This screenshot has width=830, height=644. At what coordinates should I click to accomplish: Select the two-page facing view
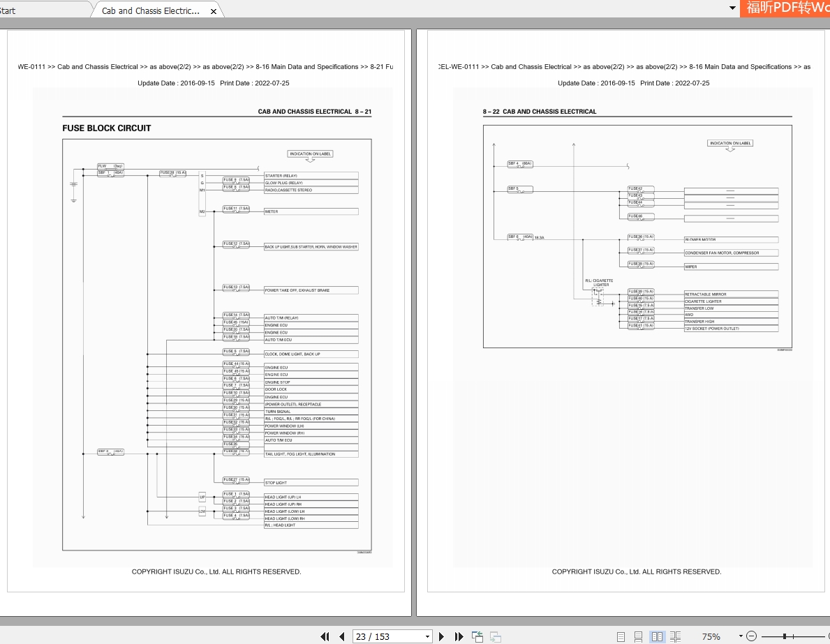pos(657,636)
